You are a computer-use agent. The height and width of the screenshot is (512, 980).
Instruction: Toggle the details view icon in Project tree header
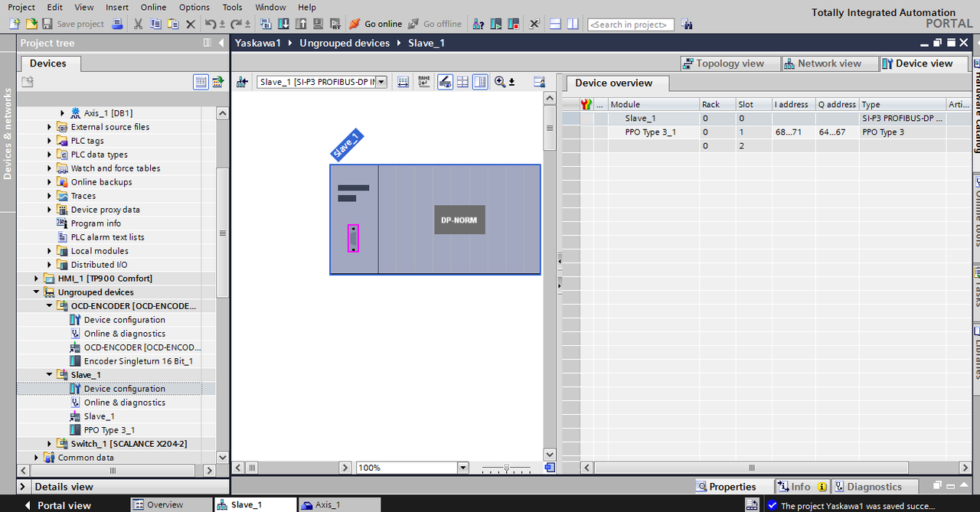coord(201,82)
